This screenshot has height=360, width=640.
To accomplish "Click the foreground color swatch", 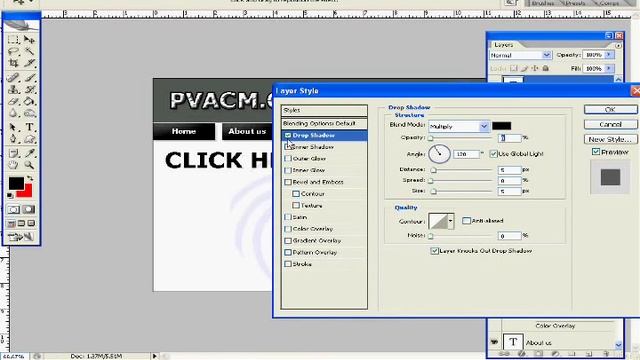I will (16, 183).
